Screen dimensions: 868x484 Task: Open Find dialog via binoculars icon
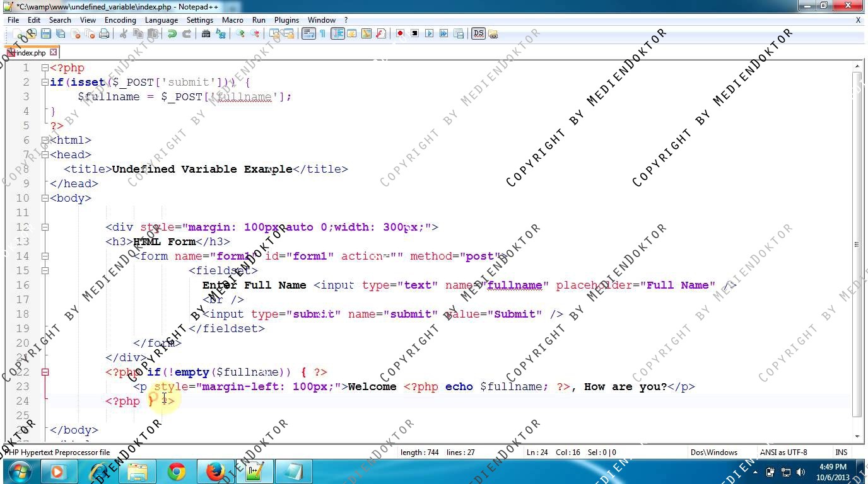(206, 34)
